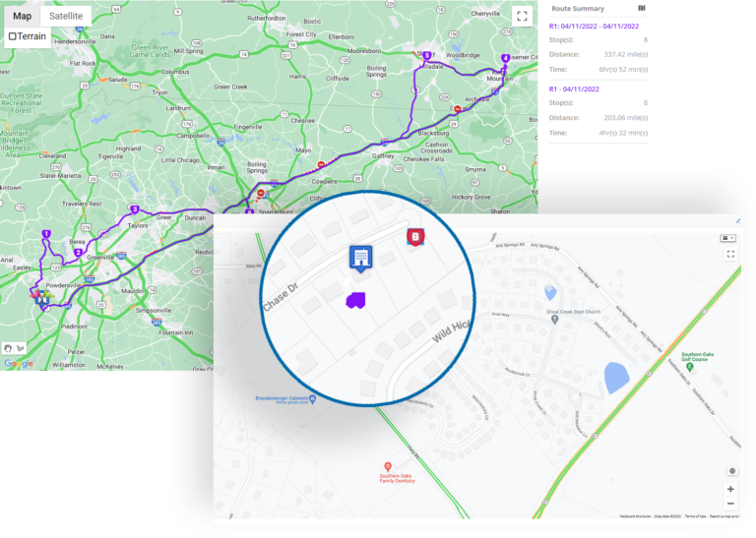The image size is (756, 538).
Task: Click the blue building location marker
Action: coord(361,258)
